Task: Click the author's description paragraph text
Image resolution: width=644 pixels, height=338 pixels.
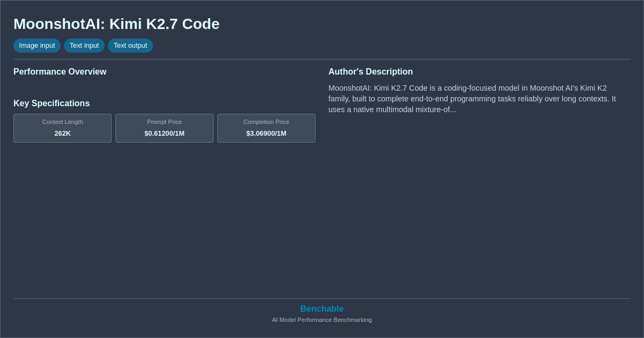Action: [x=472, y=99]
